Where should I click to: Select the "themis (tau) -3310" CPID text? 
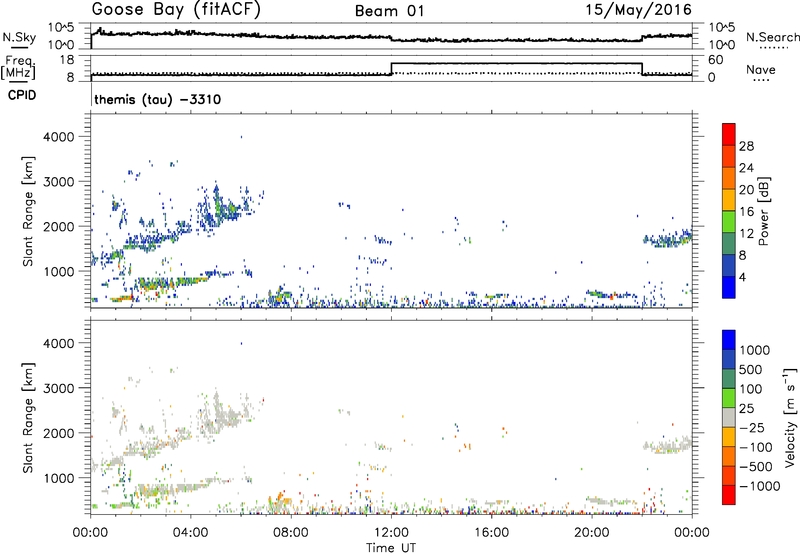[158, 99]
